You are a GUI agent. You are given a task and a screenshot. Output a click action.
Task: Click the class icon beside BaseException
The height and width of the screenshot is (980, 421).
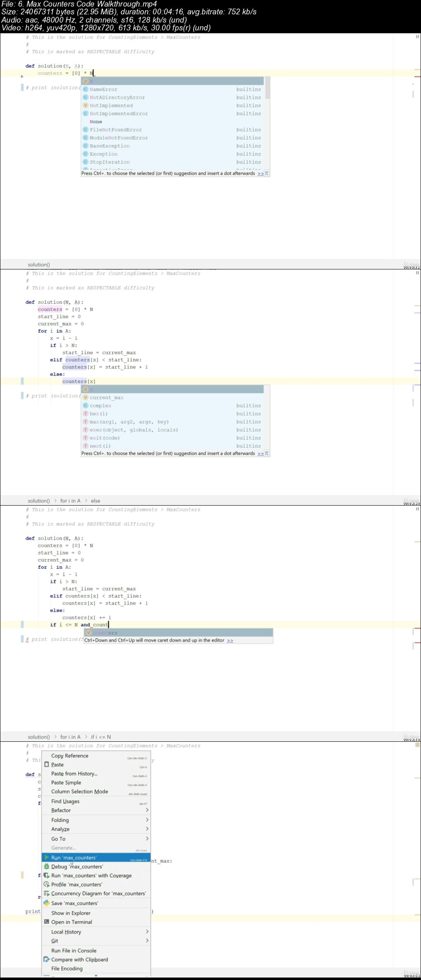point(86,146)
